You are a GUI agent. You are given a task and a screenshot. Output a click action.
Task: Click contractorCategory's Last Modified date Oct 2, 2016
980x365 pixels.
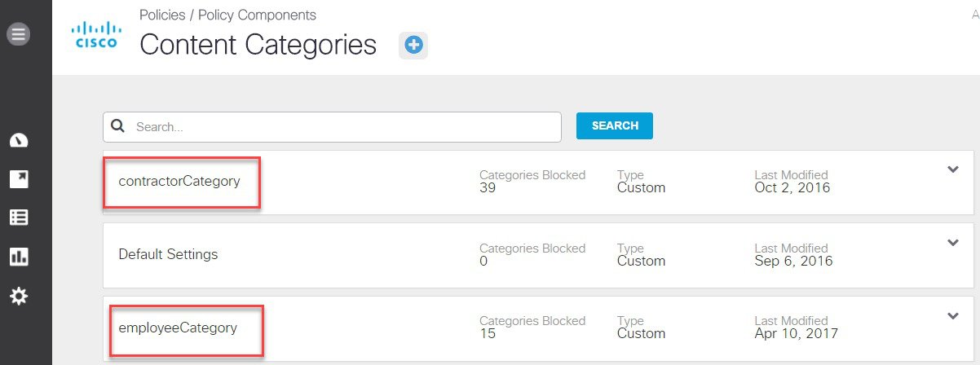point(792,187)
